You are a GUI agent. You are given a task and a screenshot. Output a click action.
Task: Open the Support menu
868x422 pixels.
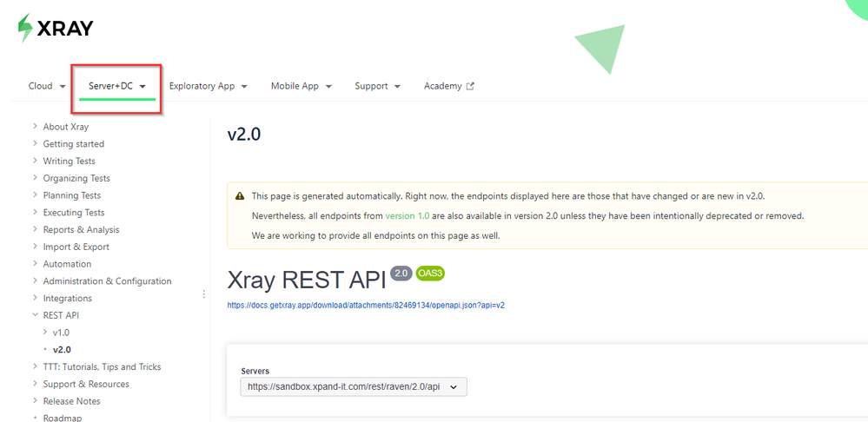coord(378,86)
